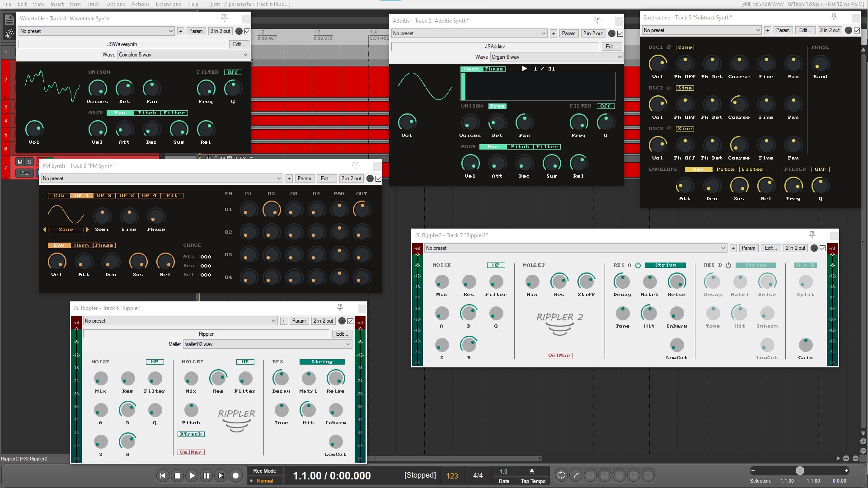Disable Rippler Track 6 bypass checkbox
The width and height of the screenshot is (868, 488).
pyautogui.click(x=350, y=321)
